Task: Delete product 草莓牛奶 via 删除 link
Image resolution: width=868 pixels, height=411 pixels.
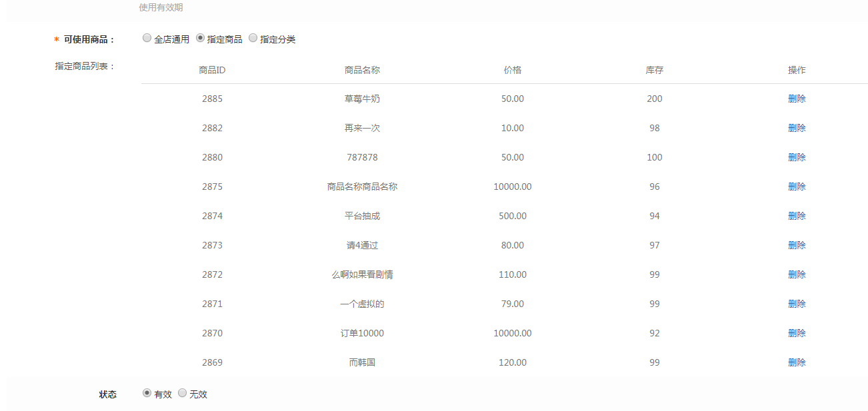Action: pyautogui.click(x=797, y=99)
